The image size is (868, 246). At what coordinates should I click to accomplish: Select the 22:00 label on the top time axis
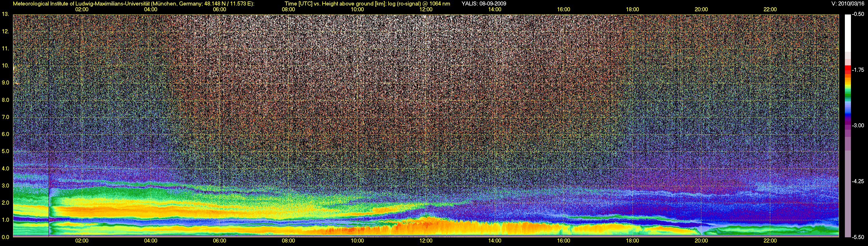[x=770, y=10]
